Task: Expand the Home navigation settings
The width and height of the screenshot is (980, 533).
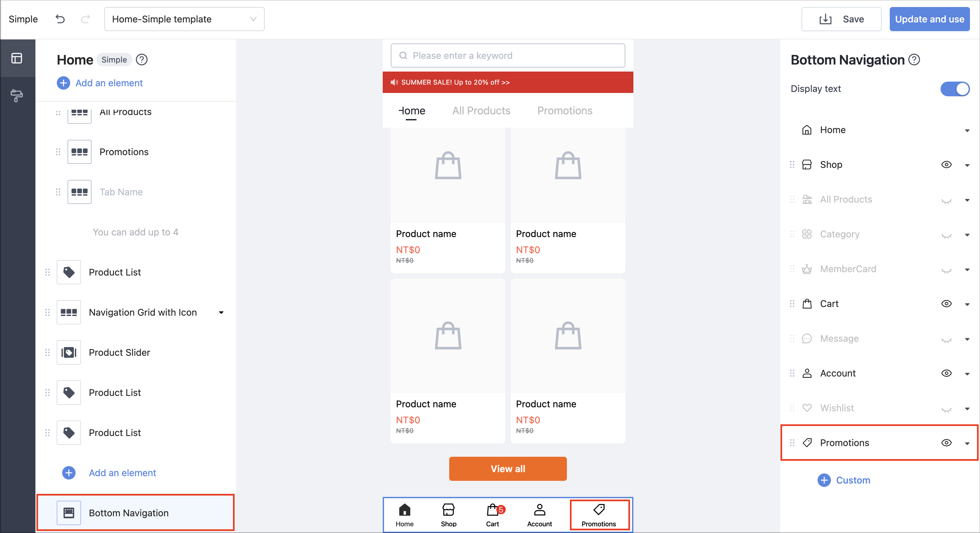Action: point(967,131)
